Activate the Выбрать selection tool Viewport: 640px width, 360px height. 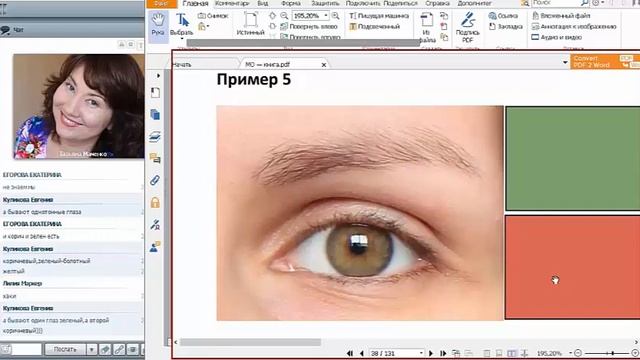click(x=182, y=25)
